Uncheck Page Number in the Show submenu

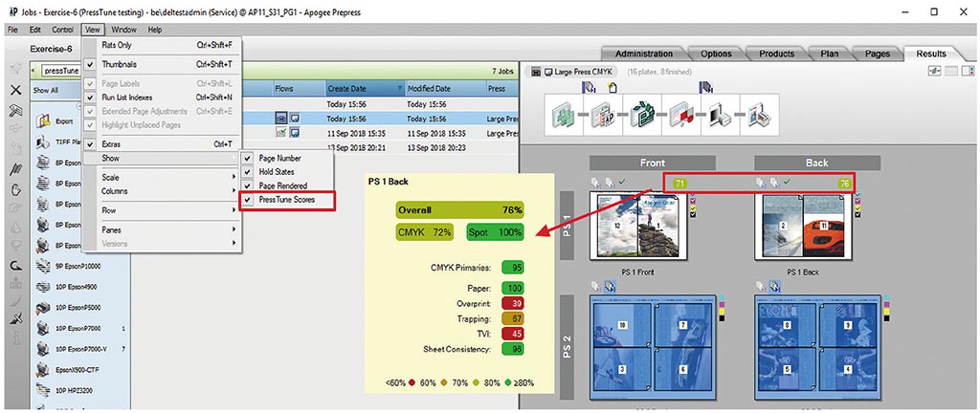(279, 158)
